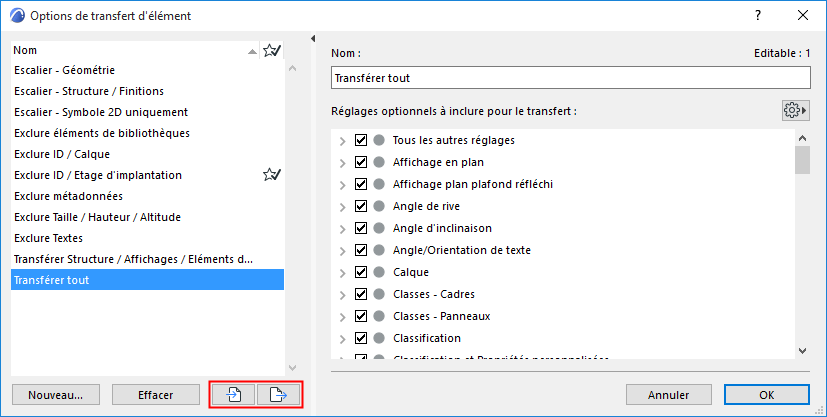827x417 pixels.
Task: Toggle the Angle de rive checkbox
Action: pos(361,206)
